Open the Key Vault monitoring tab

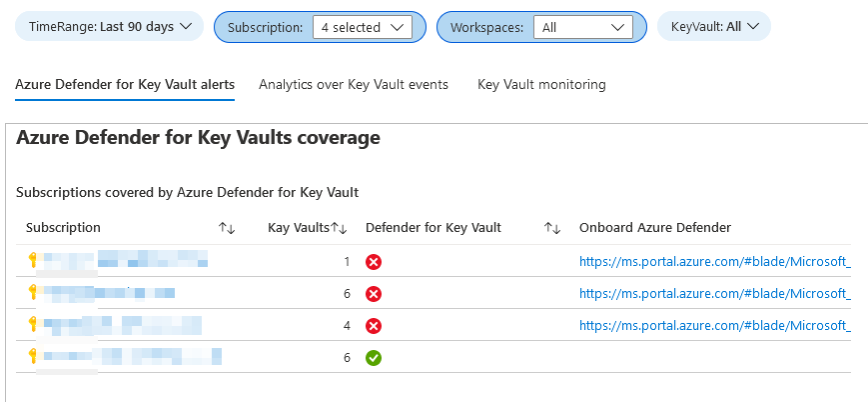[x=541, y=85]
